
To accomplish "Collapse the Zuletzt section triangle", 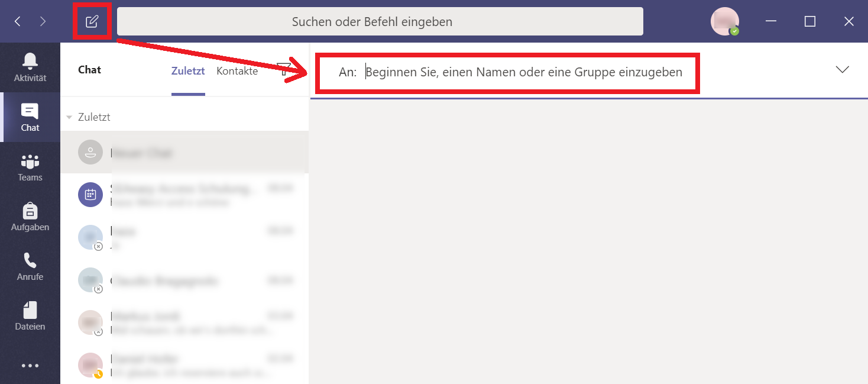I will click(69, 117).
